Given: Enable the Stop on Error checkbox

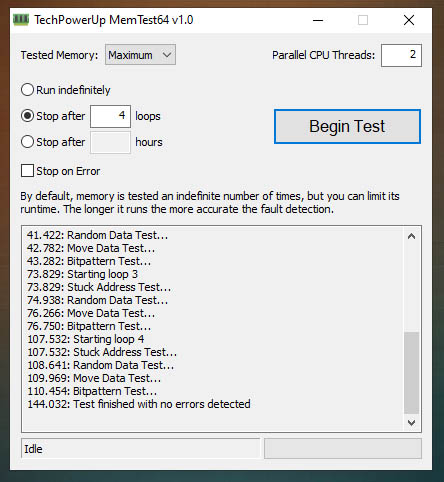Looking at the screenshot, I should (x=27, y=171).
